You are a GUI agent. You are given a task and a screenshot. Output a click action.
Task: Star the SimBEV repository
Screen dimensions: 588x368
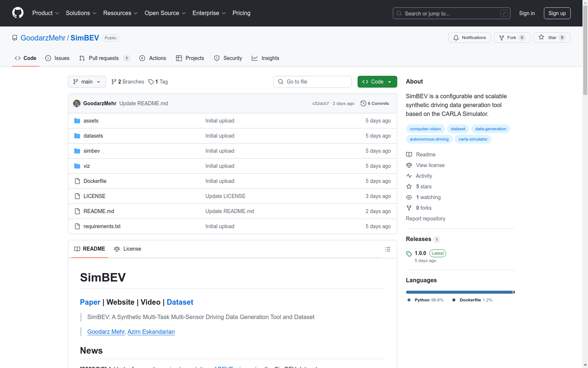coord(552,38)
